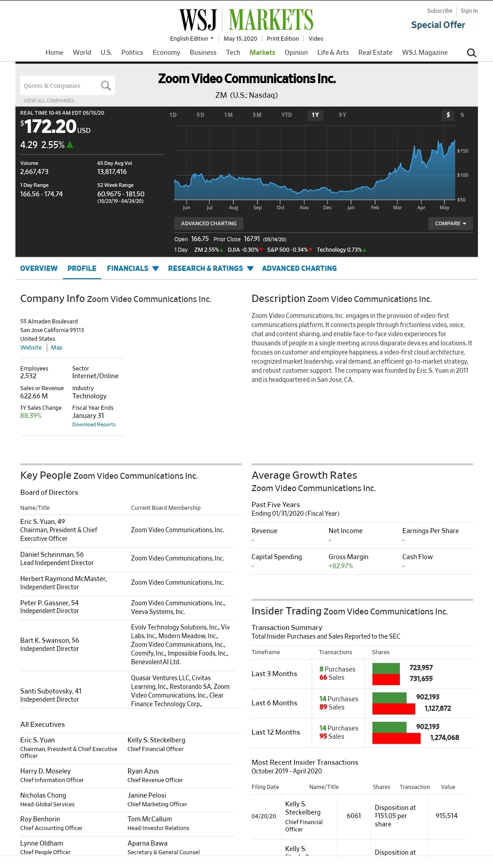Click the red Last 12 Months sales bar
This screenshot has width=493, height=868.
coord(396,738)
